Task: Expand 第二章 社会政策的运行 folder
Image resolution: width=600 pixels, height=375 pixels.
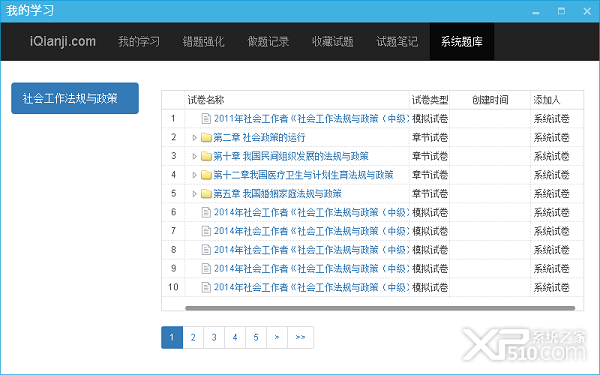Action: pyautogui.click(x=194, y=137)
